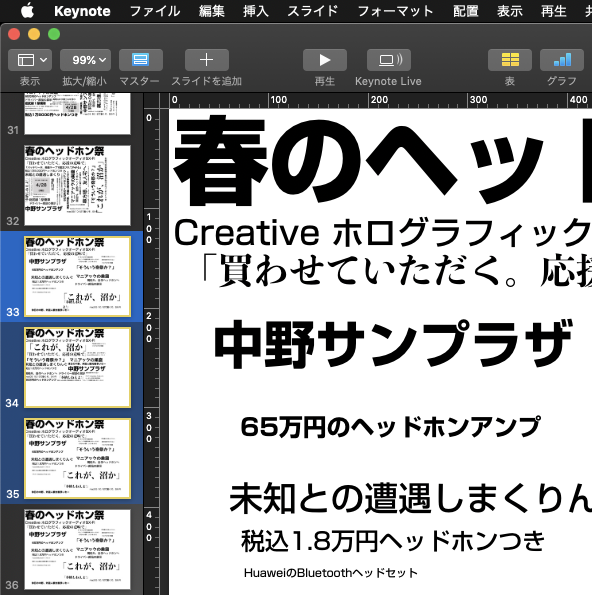Open the Keynote application menu
The image size is (592, 595).
pos(82,11)
